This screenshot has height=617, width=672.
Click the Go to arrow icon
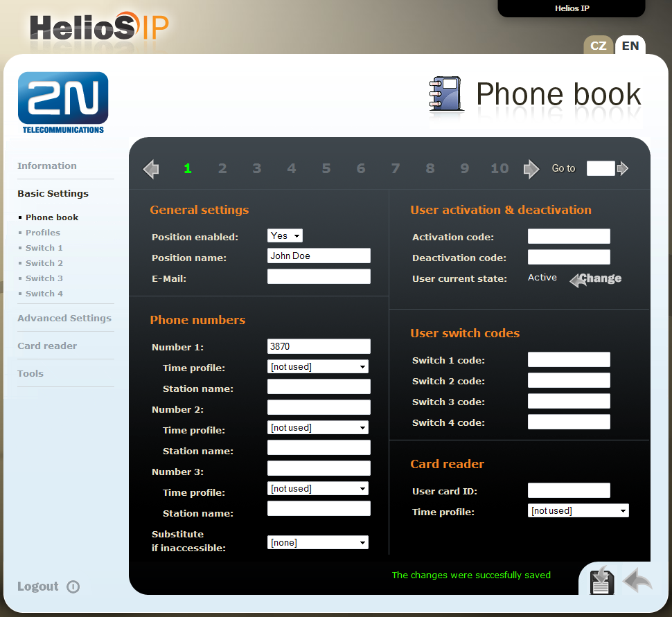[623, 168]
